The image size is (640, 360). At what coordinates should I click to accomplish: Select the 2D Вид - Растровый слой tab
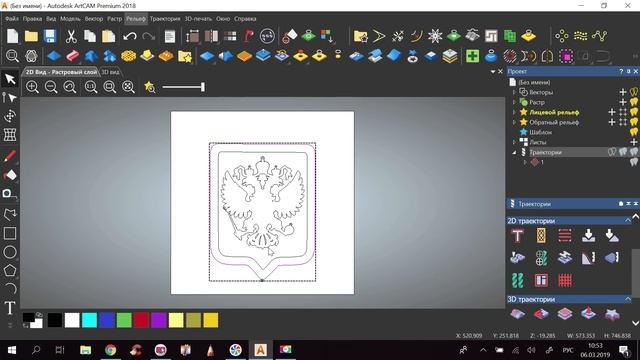(61, 72)
